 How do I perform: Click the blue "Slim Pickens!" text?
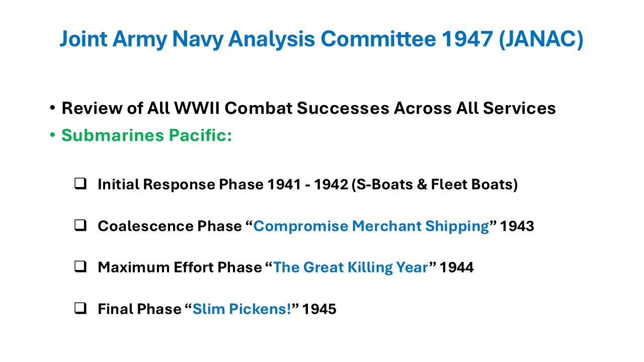point(242,309)
